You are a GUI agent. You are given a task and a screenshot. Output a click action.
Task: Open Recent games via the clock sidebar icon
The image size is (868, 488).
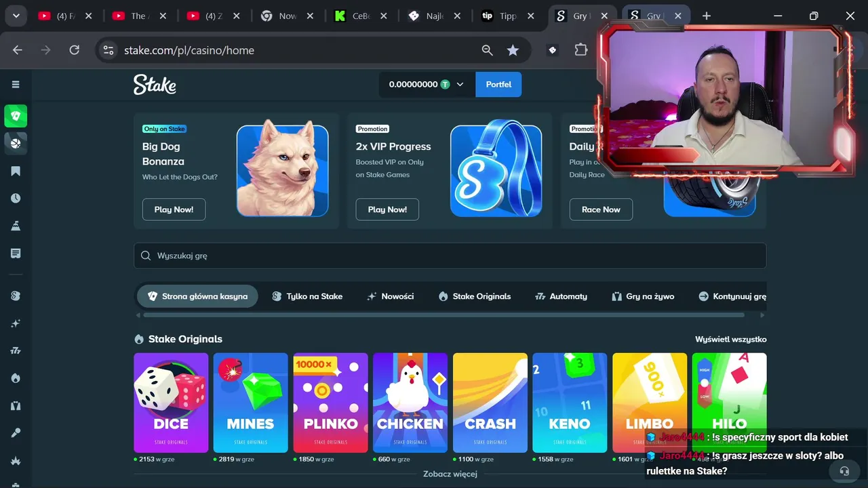point(16,198)
